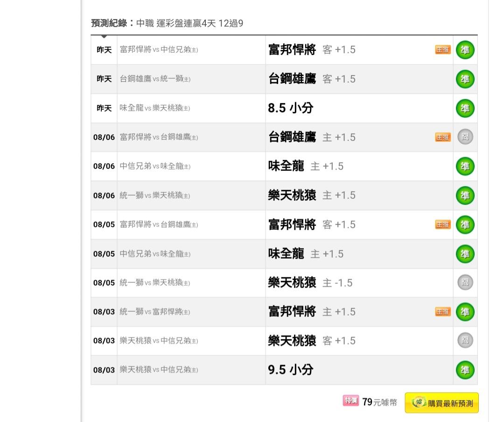The height and width of the screenshot is (422, 504).
Task: Click the 樂天桃猿 vs 中信兄弟 matchup on the 客 +1.5 row
Action: 159,341
